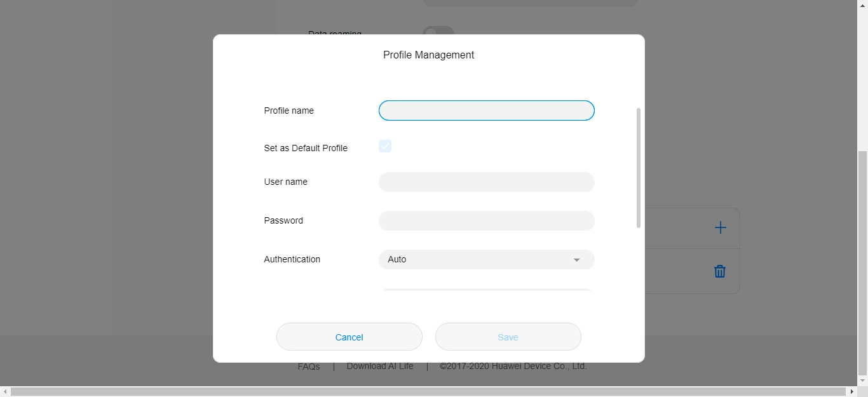
Task: Click the dialog's vertical scrollbar thumb
Action: point(638,168)
